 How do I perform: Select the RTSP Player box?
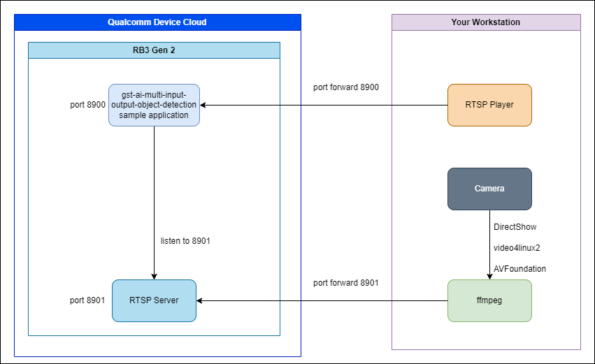click(489, 105)
